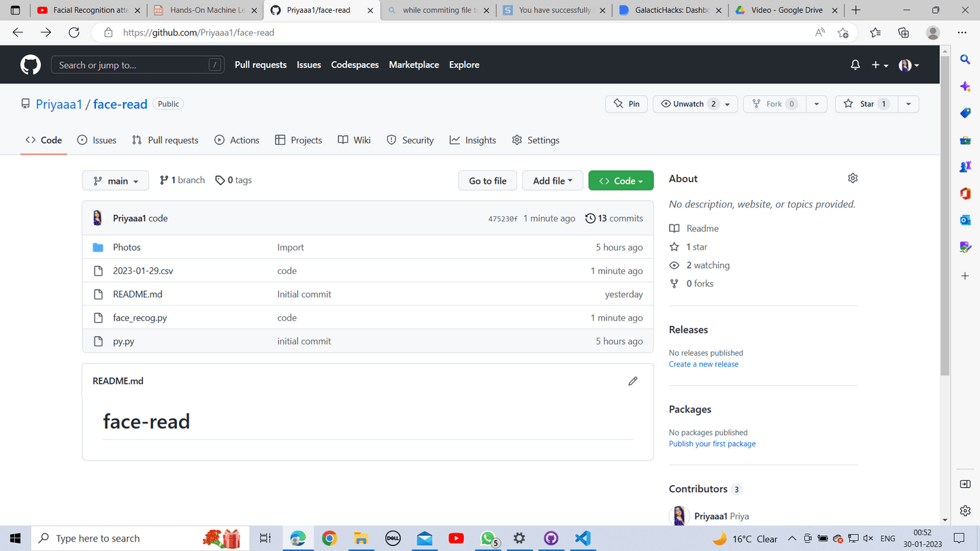
Task: Open the 13 commits history link
Action: tap(614, 218)
